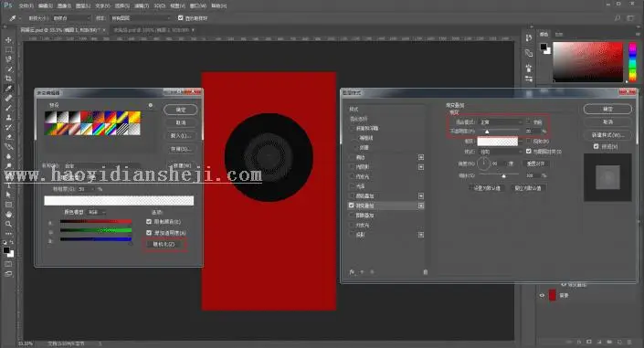Enable the Stroke effect checkbox
Image resolution: width=644 pixels, height=348 pixels.
click(351, 157)
